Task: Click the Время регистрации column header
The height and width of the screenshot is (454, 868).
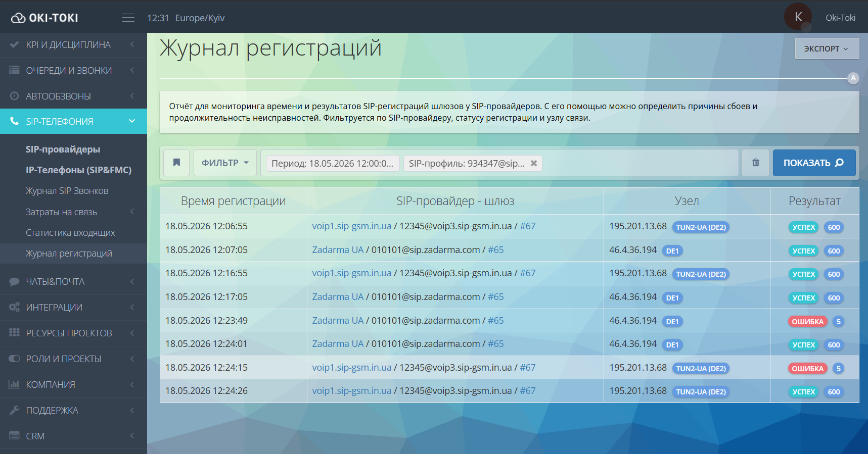Action: coord(234,201)
